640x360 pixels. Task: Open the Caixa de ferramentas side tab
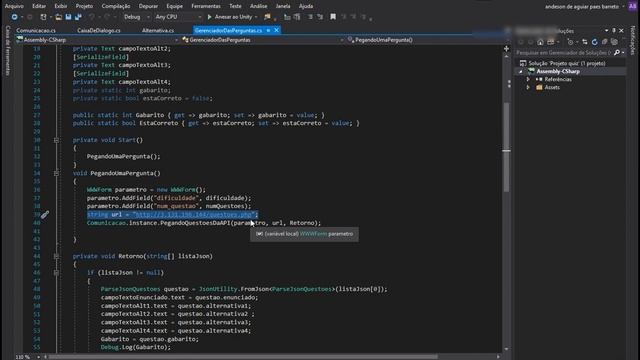pos(7,50)
